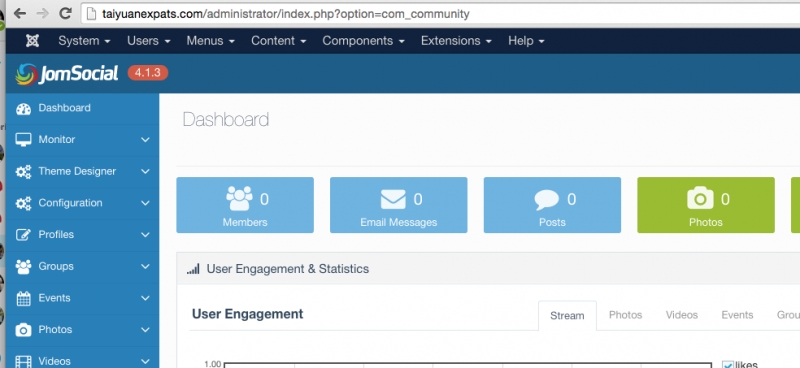Click the Events calendar icon in the sidebar

point(23,298)
